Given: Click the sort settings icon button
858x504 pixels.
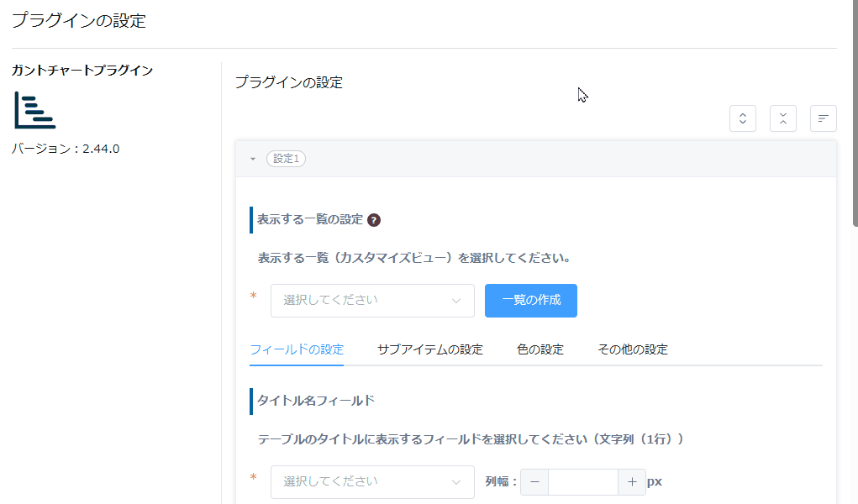Looking at the screenshot, I should [x=823, y=118].
